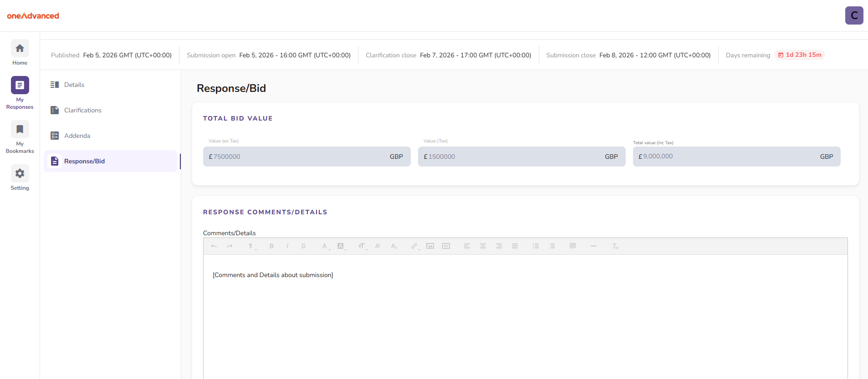Toggle bold formatting
The width and height of the screenshot is (868, 379).
[x=272, y=246]
